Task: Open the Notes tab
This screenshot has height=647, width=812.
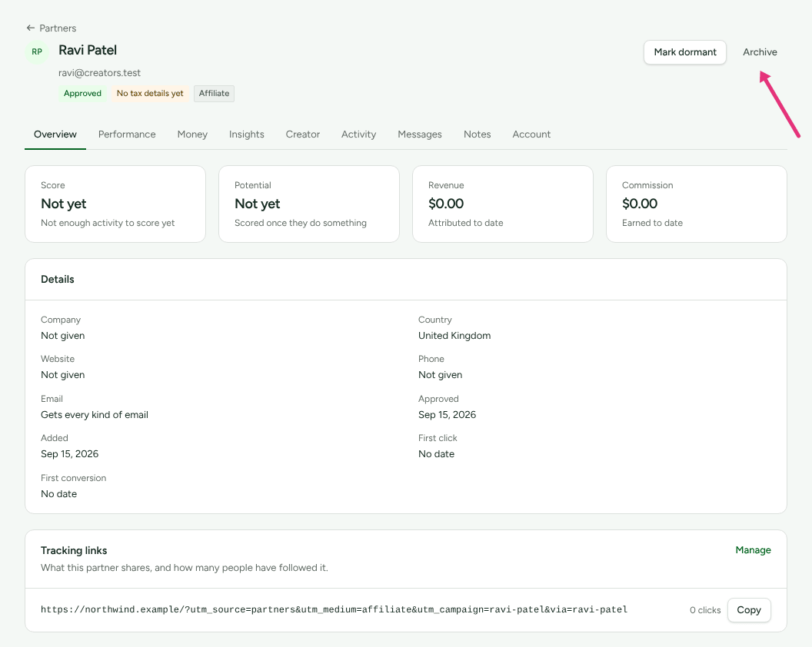Action: (477, 134)
